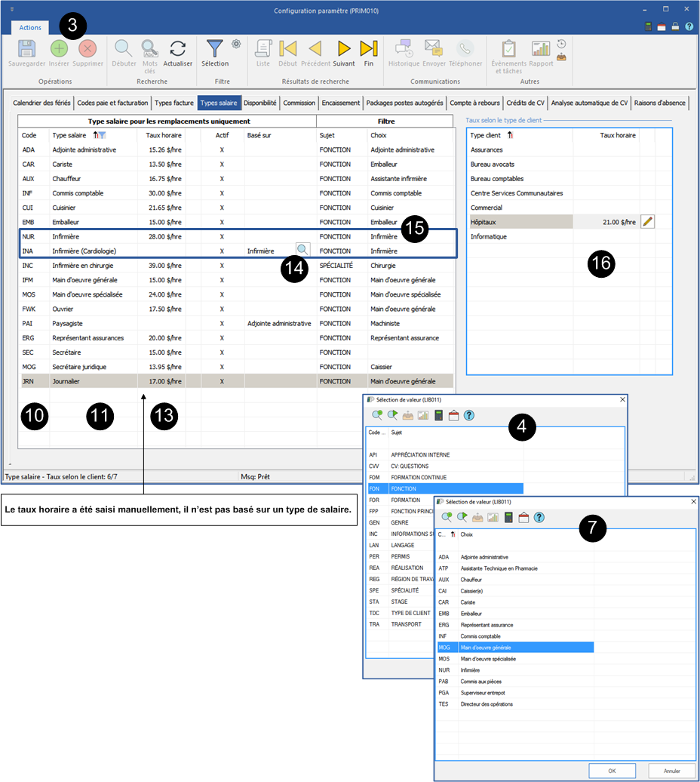Switch to Codes paie et facturation tab
Screen dimensions: 700x782
coord(112,103)
